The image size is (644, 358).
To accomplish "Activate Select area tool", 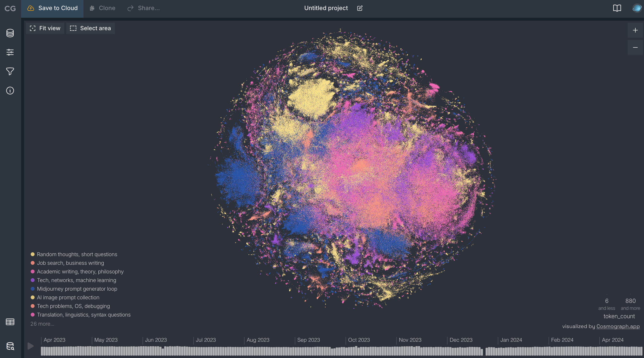I will tap(90, 28).
